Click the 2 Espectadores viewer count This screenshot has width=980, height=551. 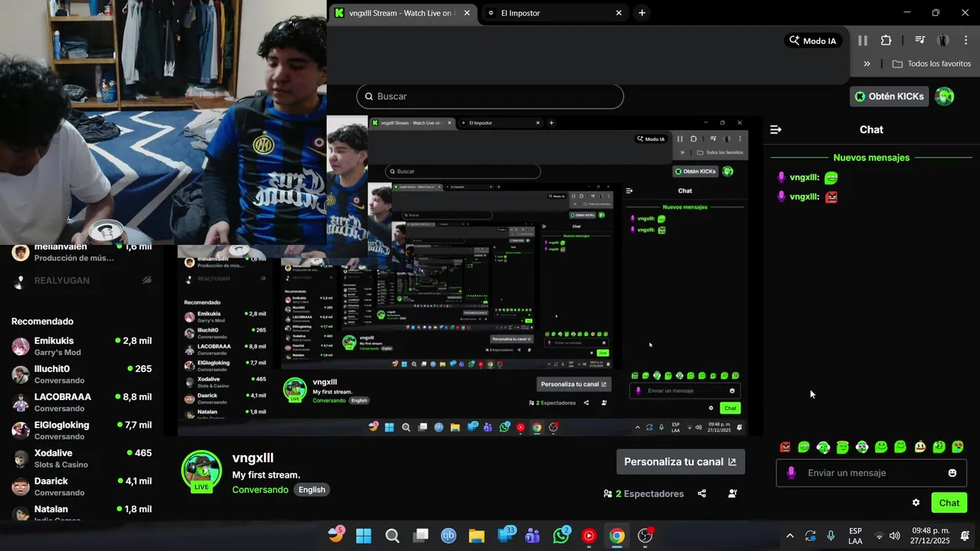[644, 494]
